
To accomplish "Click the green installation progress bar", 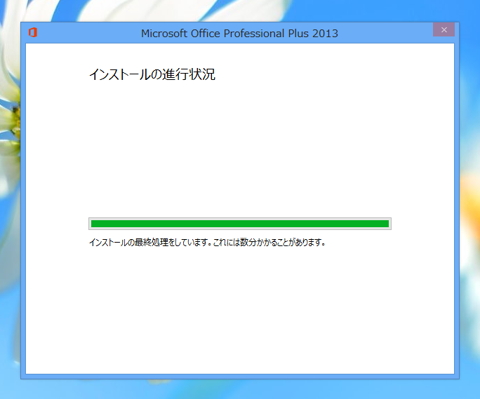I will coord(240,224).
